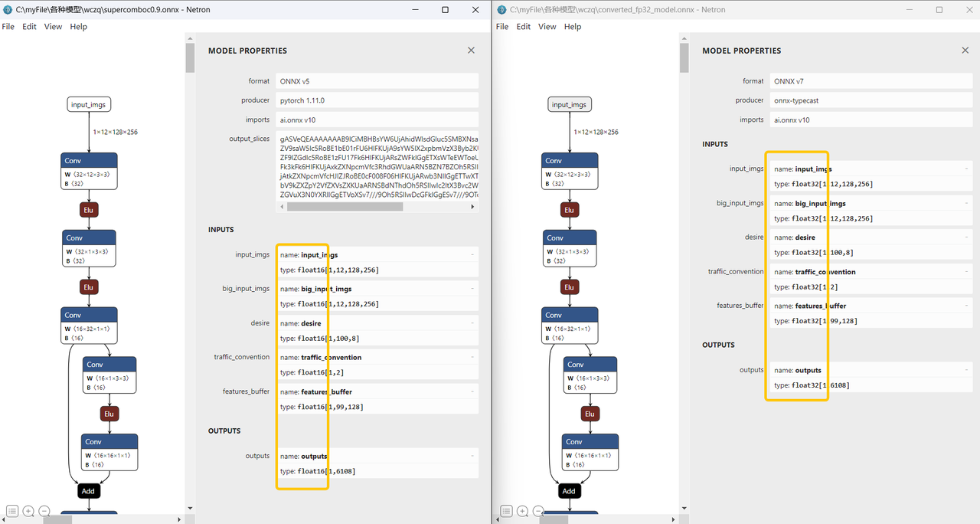Screen dimensions: 980x524
Task: Close Model Properties panel showing onnx-typecast producer
Action: coord(965,51)
